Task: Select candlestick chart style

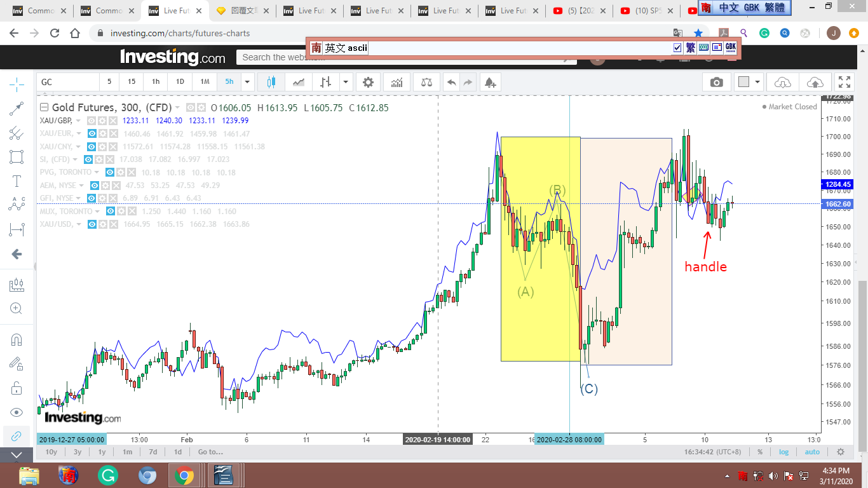Action: coord(272,82)
